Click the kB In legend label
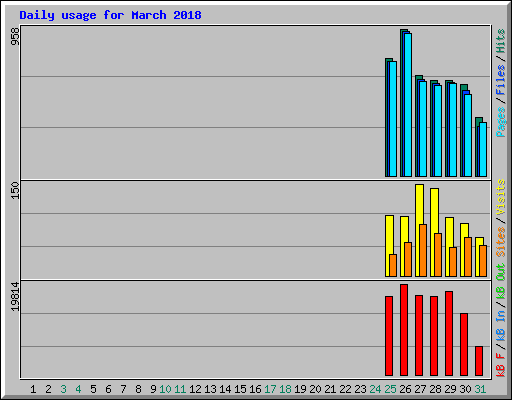 [501, 325]
